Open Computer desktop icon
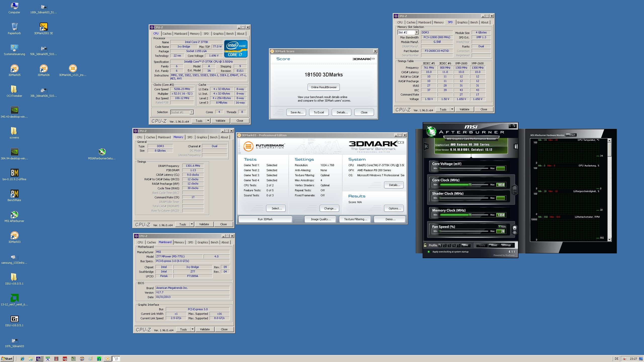Image resolution: width=644 pixels, height=362 pixels. point(14,8)
